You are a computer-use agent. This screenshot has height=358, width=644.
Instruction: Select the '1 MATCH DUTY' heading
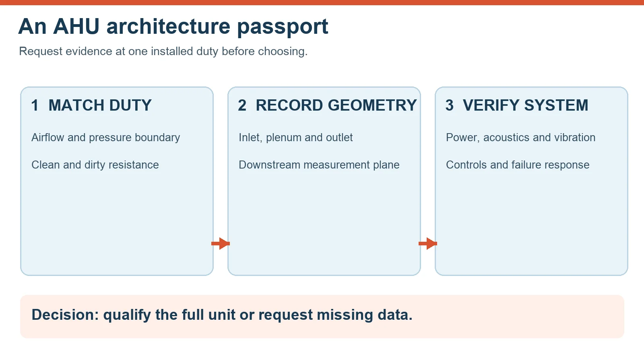91,105
